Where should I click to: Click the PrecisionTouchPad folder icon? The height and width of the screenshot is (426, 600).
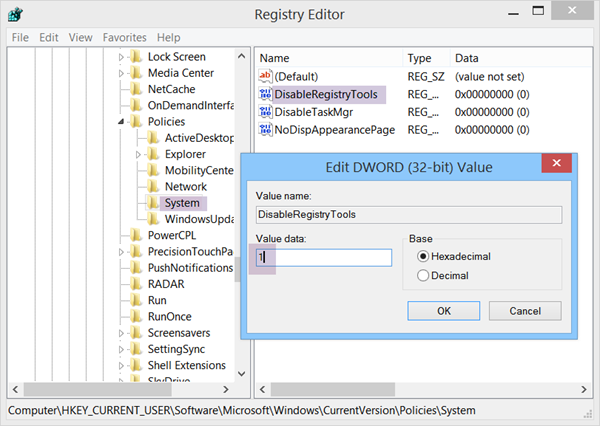[x=136, y=251]
